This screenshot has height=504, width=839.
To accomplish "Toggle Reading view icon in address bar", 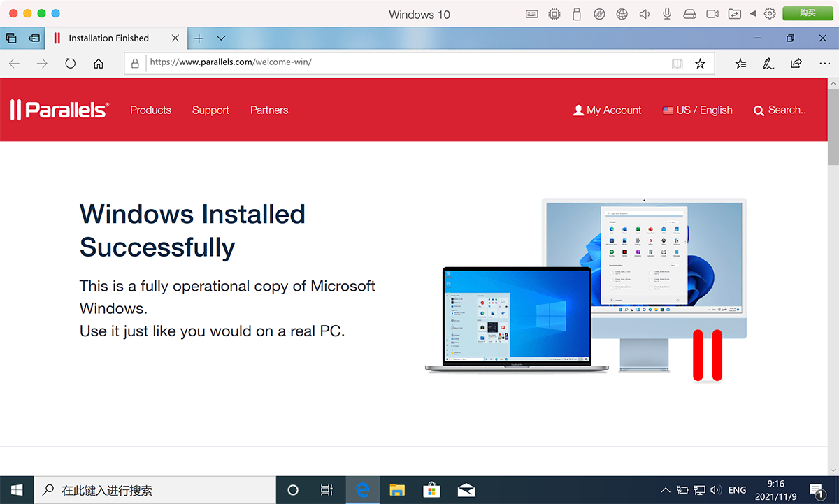I will pos(677,64).
